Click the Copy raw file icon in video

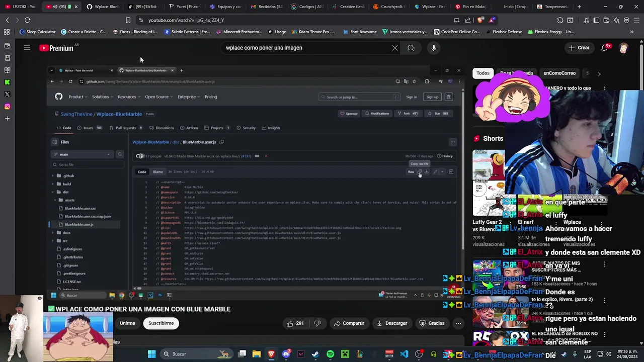(x=420, y=172)
